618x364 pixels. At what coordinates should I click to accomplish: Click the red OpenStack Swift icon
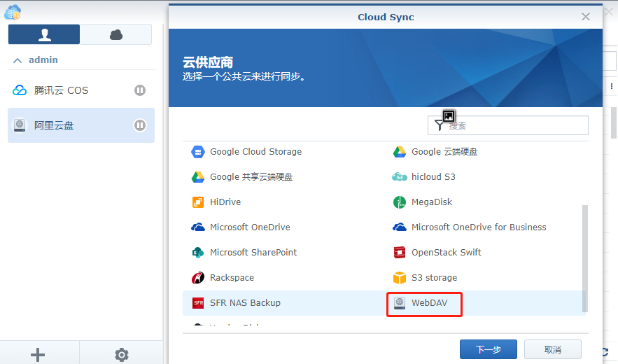399,253
